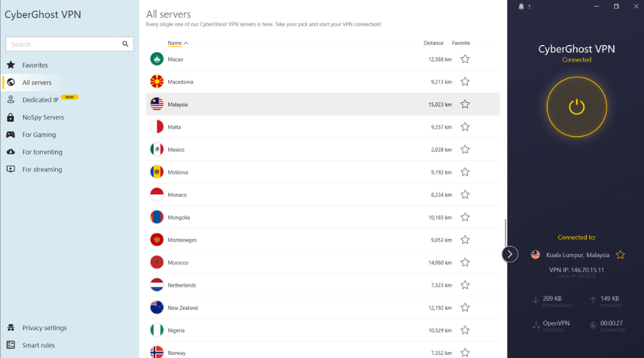Open the For streaming server list

pos(42,170)
